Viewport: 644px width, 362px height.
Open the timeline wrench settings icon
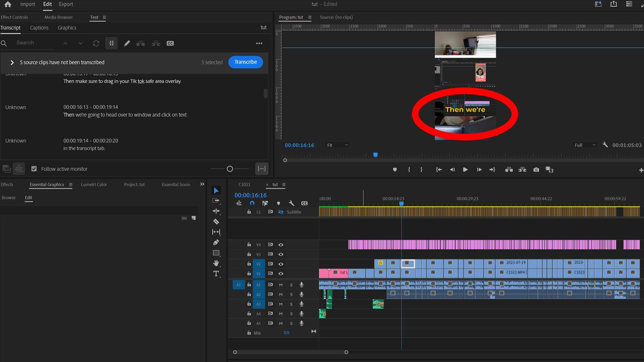click(291, 203)
